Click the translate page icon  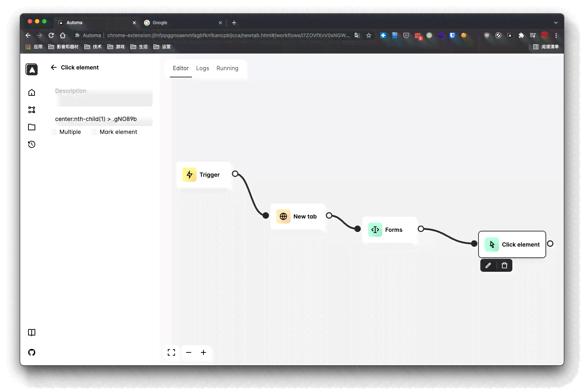click(357, 35)
